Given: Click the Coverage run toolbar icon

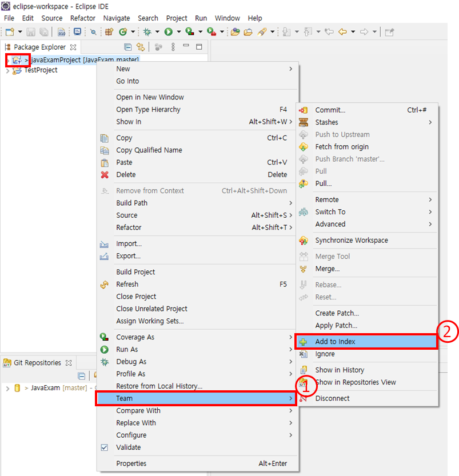Looking at the screenshot, I should pos(190,31).
